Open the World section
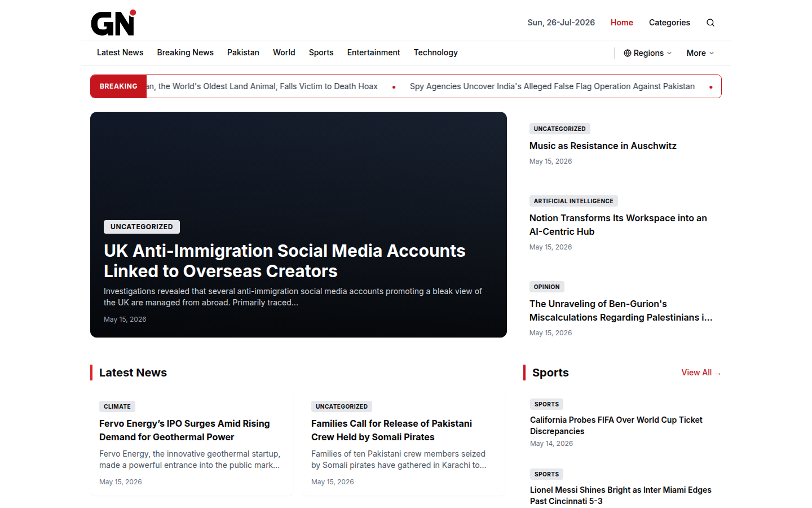Viewport: 812px width, 508px height. pyautogui.click(x=284, y=52)
